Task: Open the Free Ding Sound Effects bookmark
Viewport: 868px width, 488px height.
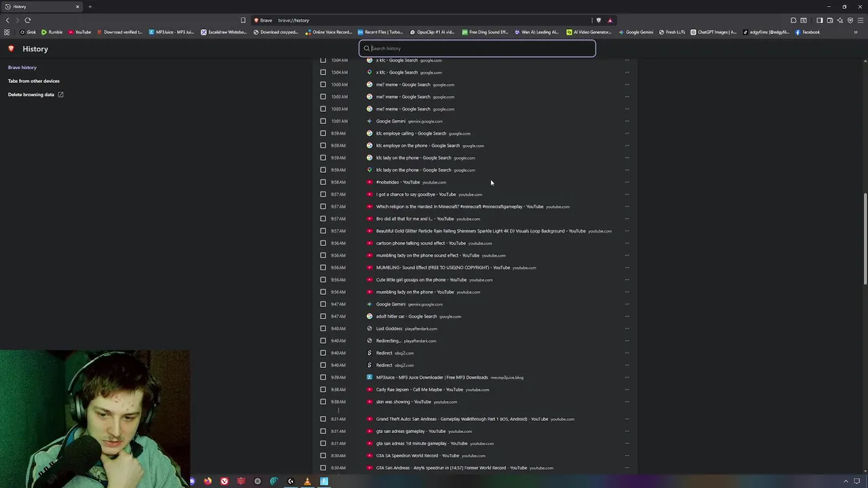Action: (x=485, y=32)
